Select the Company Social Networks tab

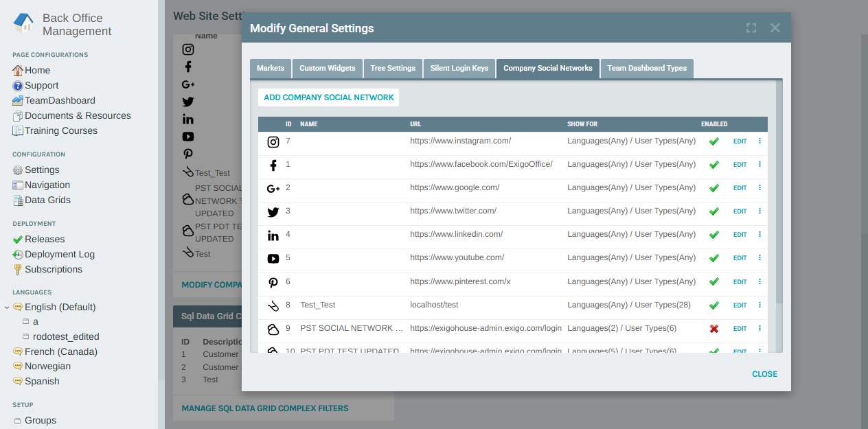(548, 69)
